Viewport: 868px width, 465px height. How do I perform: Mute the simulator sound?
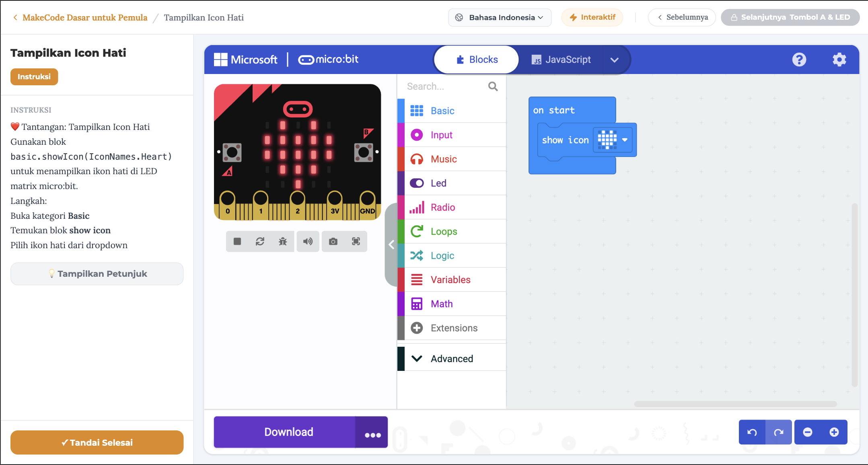[308, 241]
